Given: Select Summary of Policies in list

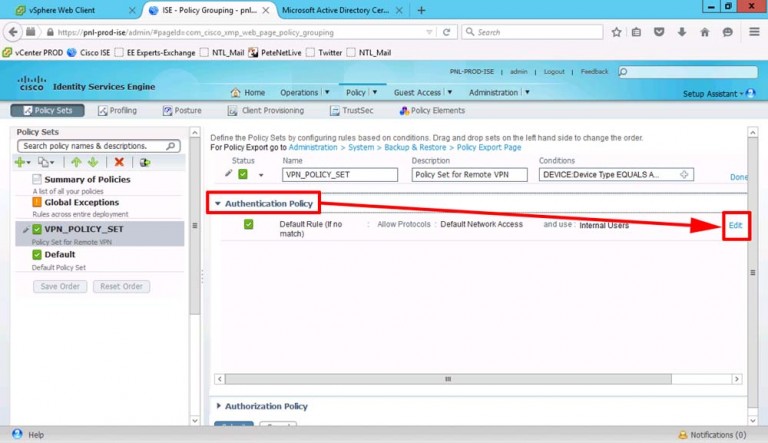Looking at the screenshot, I should tap(87, 179).
